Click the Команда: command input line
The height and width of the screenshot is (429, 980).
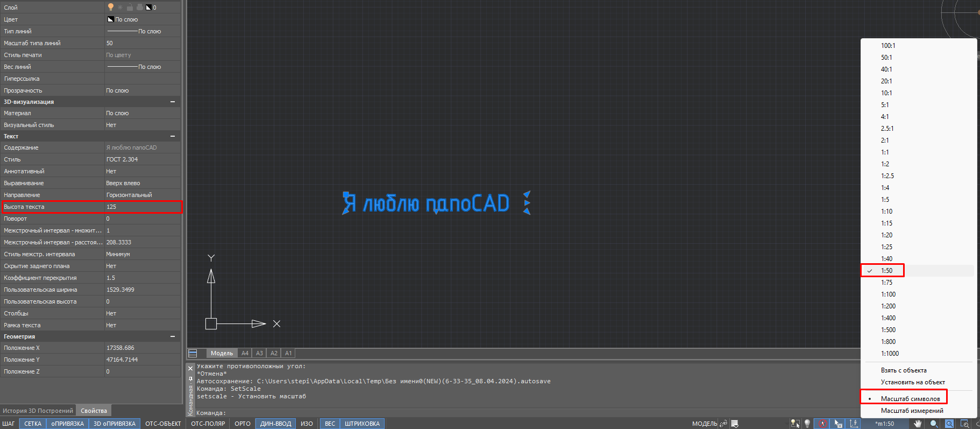pos(527,413)
